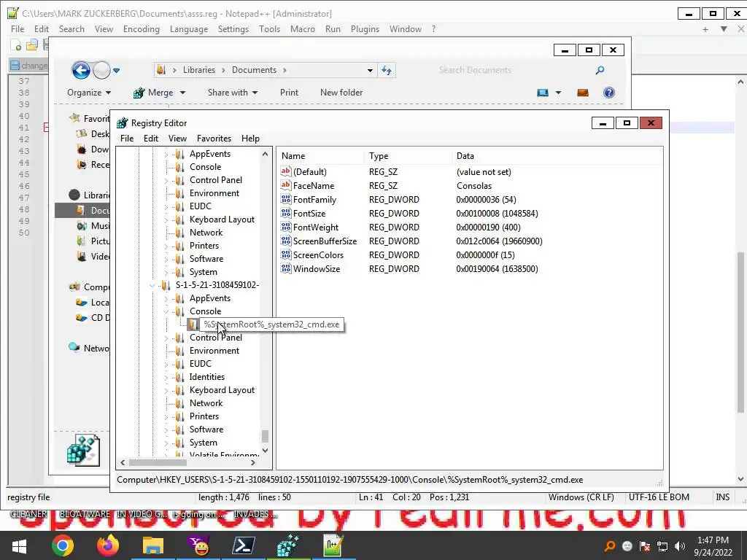Open Registry Editor File menu
The image size is (747, 560).
tap(127, 139)
